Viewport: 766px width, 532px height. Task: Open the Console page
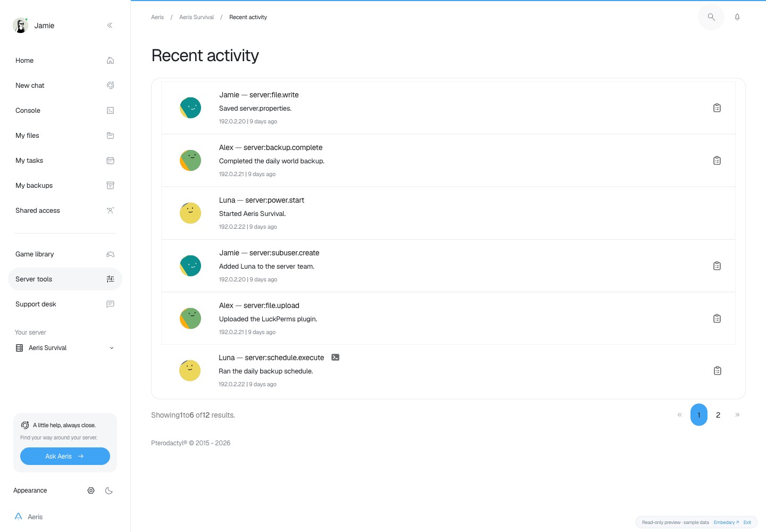[x=65, y=111]
